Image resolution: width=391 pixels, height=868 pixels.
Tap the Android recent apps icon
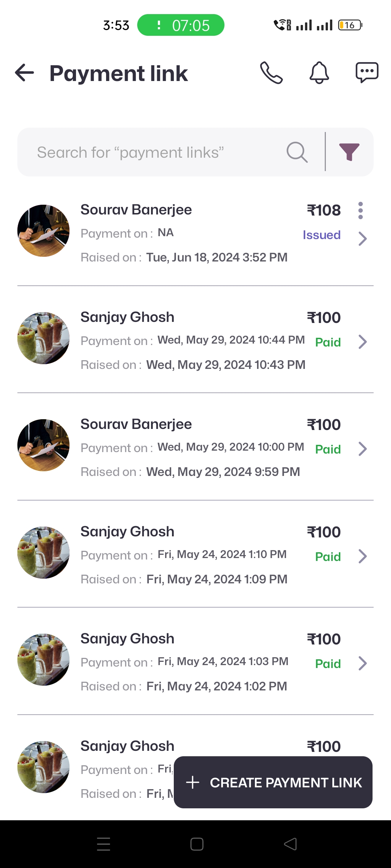(104, 844)
